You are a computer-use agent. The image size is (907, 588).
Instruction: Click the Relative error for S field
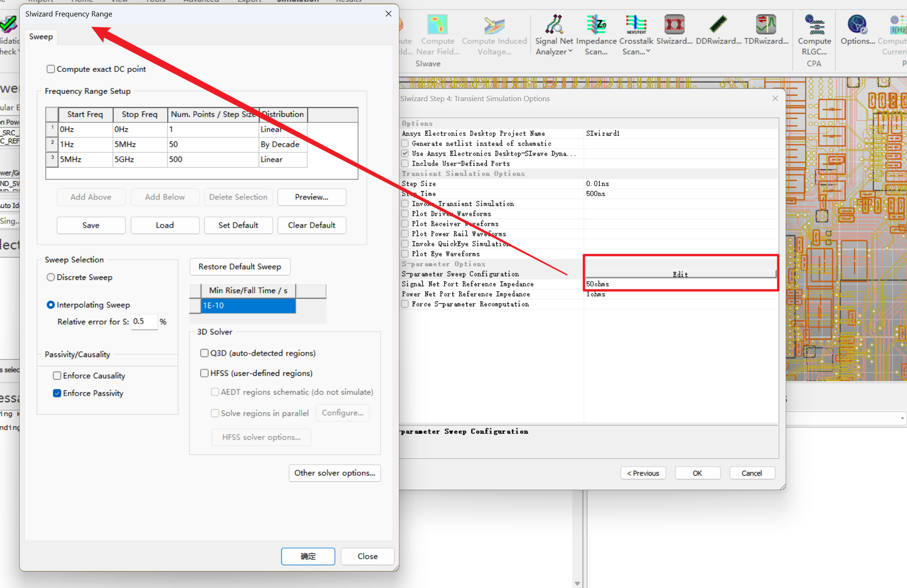(x=143, y=322)
